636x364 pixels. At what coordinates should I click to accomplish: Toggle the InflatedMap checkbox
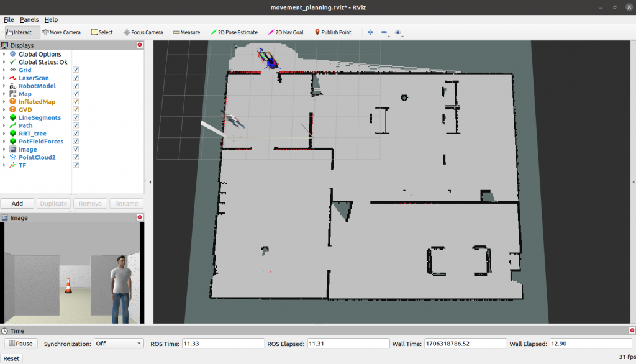pyautogui.click(x=76, y=101)
